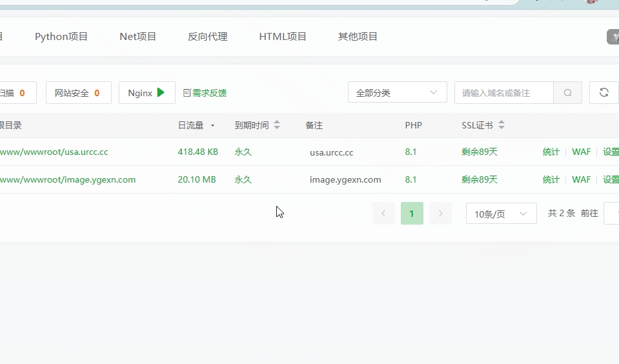
Task: Click the refresh list icon button
Action: (604, 93)
